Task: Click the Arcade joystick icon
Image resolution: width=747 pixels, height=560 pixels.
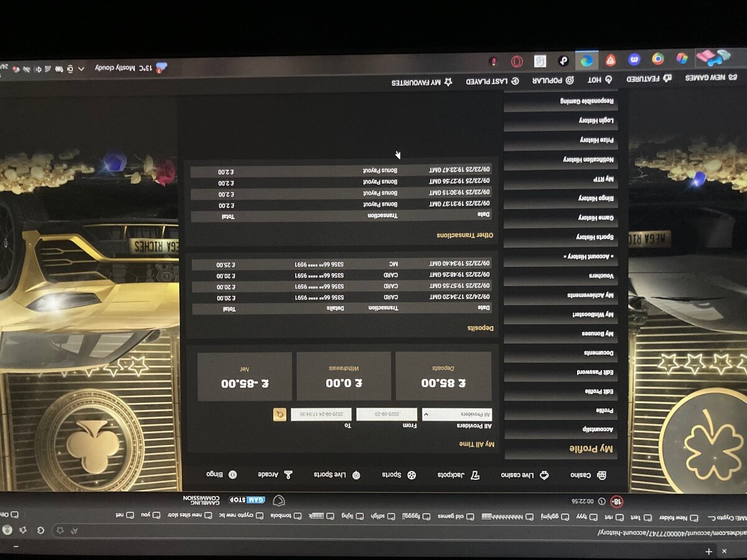Action: tap(288, 475)
